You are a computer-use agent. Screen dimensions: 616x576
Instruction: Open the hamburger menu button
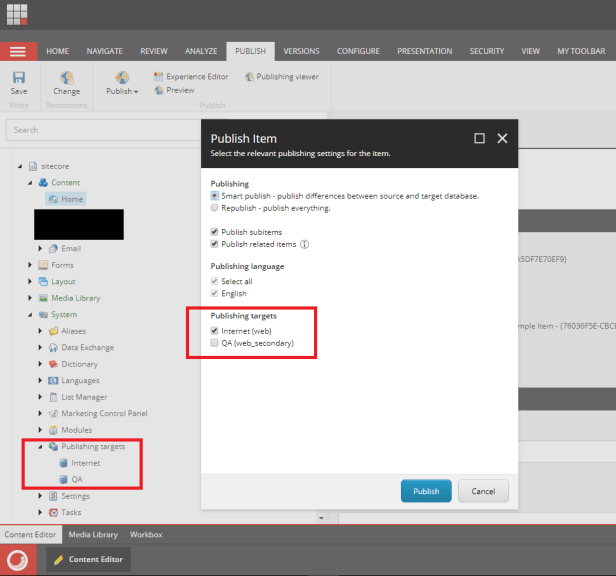click(18, 51)
